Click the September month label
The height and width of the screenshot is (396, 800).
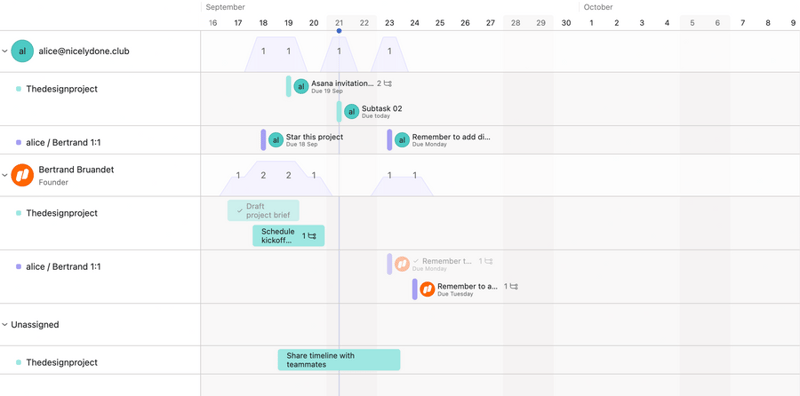tap(226, 7)
